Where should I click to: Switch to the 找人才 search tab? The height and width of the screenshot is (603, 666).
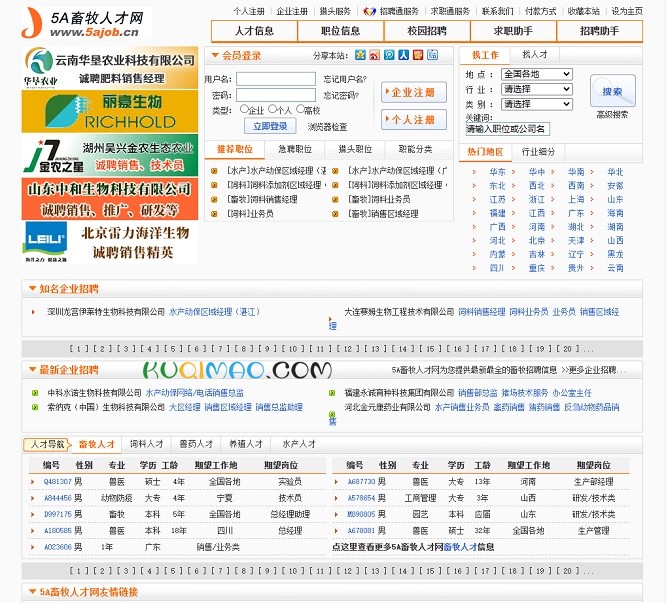point(535,55)
